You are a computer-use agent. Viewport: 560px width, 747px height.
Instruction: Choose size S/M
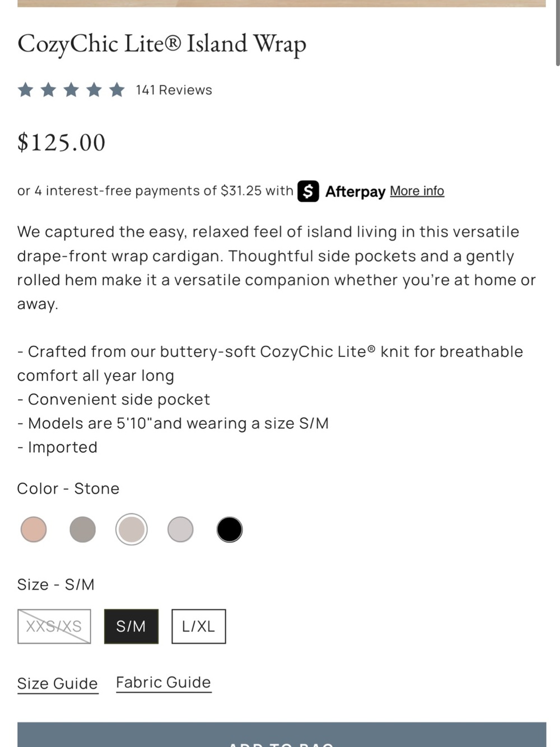[131, 627]
